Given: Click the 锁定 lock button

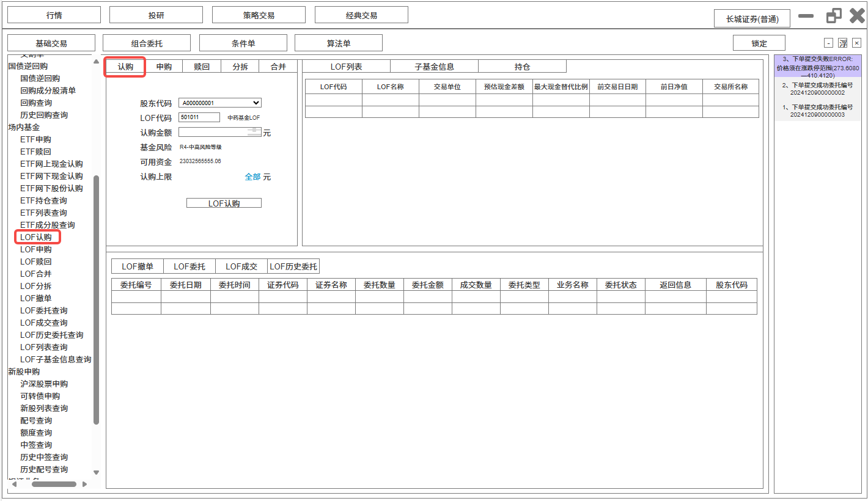Looking at the screenshot, I should tap(759, 43).
